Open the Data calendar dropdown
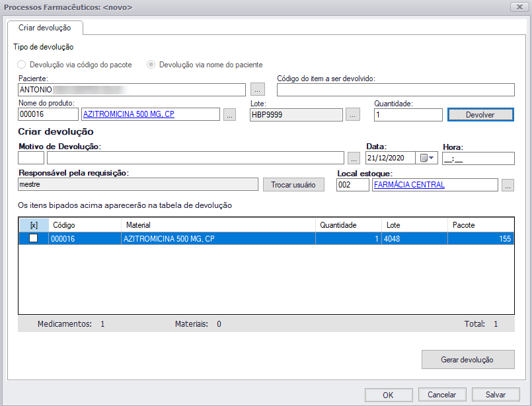The width and height of the screenshot is (532, 406). tap(427, 158)
